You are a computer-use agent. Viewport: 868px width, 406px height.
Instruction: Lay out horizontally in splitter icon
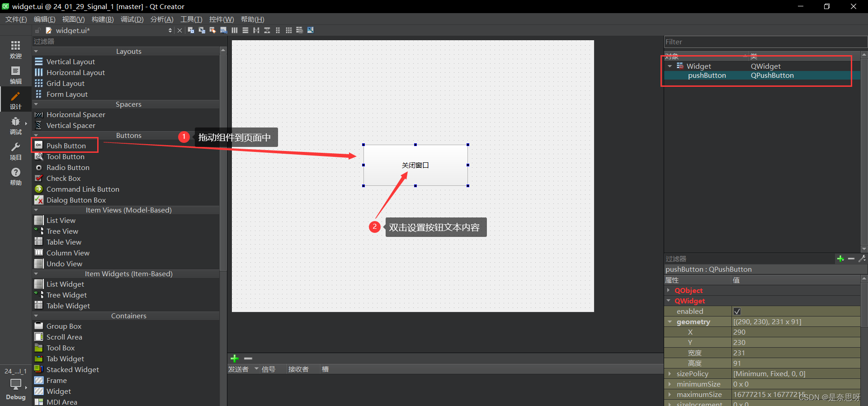pos(256,30)
